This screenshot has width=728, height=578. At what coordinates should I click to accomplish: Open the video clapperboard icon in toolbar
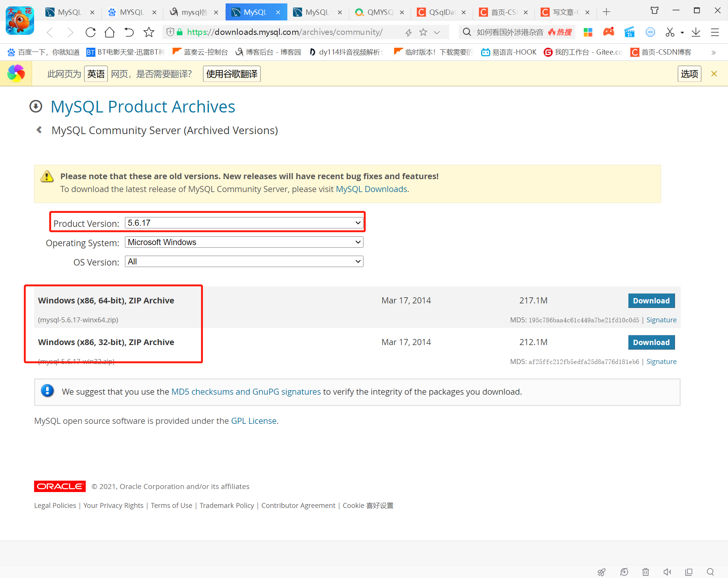pyautogui.click(x=629, y=32)
